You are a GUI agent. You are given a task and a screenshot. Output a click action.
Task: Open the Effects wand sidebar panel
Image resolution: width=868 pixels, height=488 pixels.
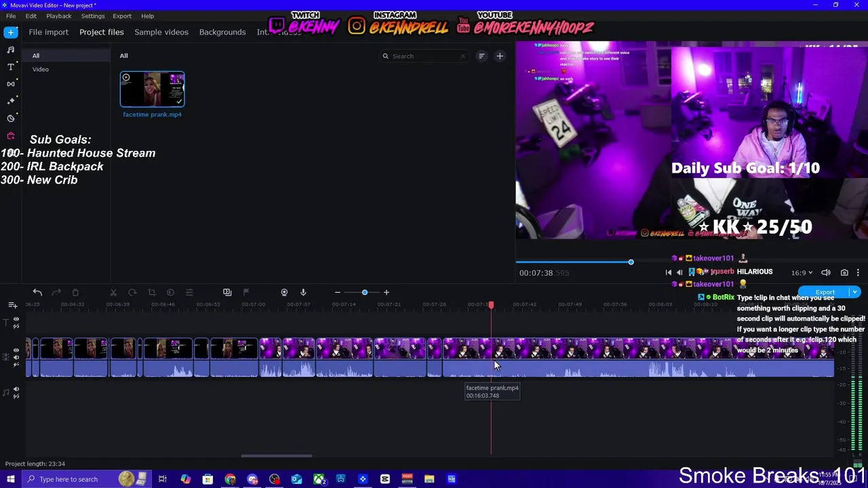(11, 100)
